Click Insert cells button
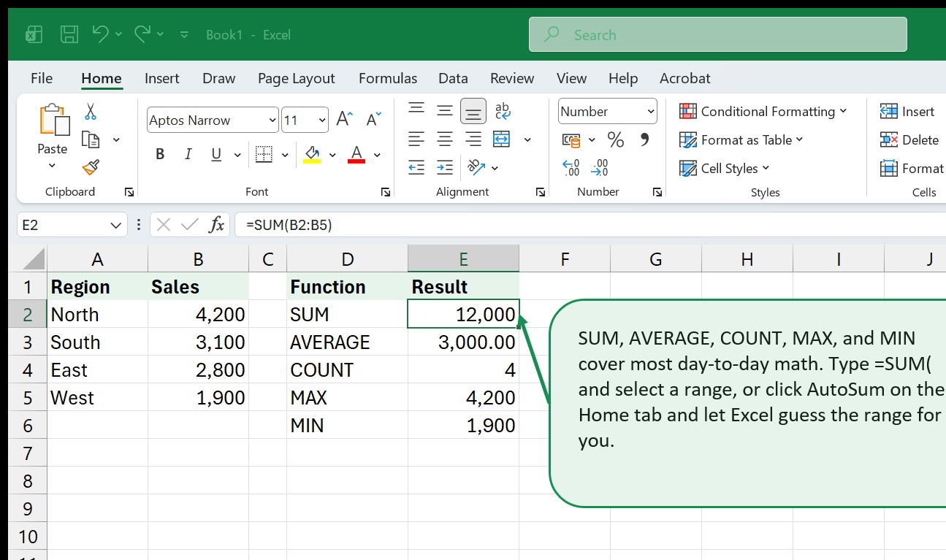 coord(907,111)
